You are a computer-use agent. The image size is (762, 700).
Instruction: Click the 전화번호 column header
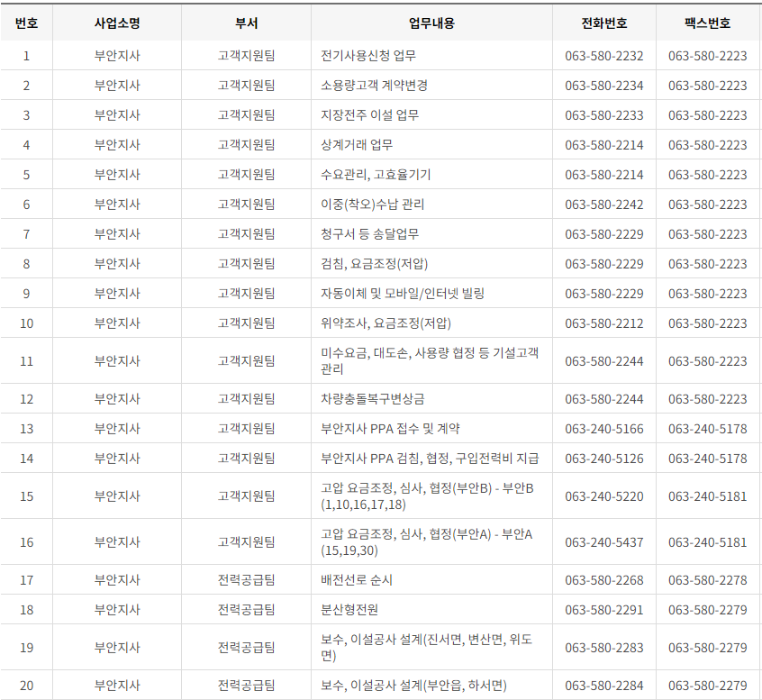pyautogui.click(x=601, y=24)
